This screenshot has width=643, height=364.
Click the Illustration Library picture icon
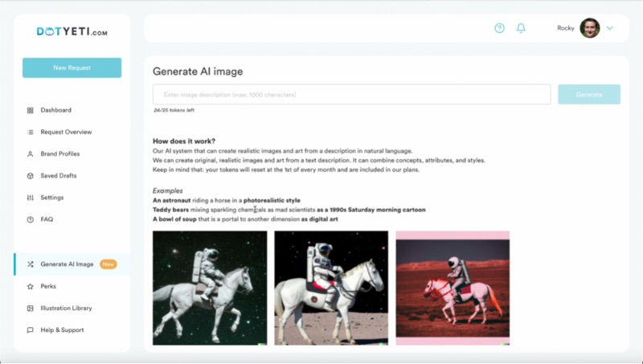coord(31,309)
